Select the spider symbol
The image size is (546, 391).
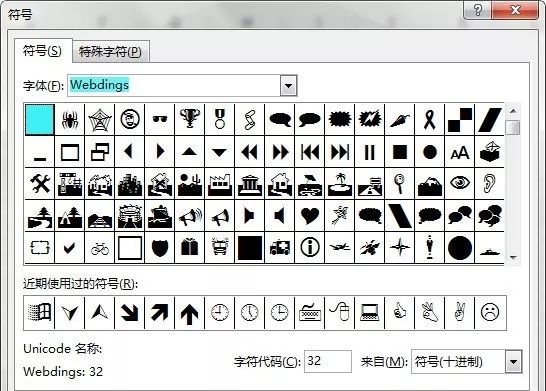click(x=70, y=120)
